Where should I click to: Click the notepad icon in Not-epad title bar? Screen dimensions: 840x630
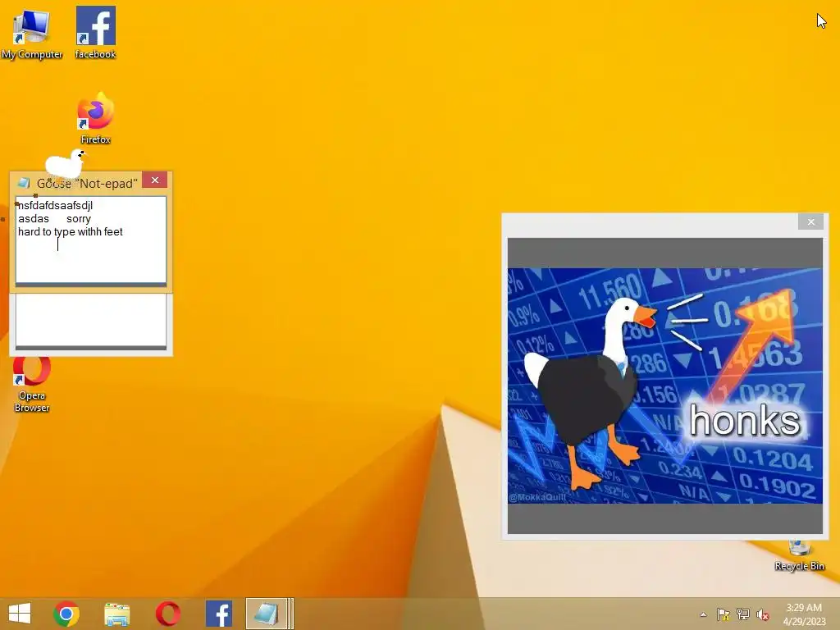point(23,183)
